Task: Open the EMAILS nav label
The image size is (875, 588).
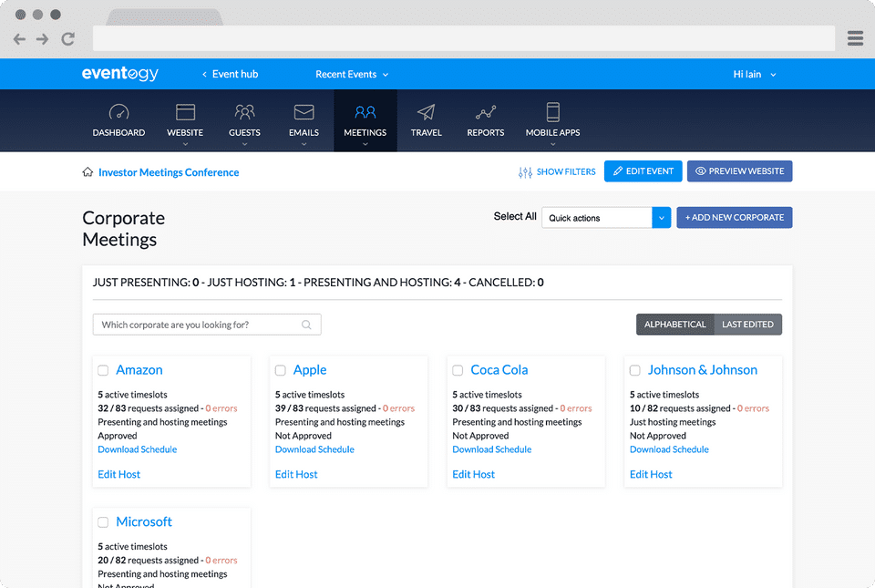Action: point(304,133)
